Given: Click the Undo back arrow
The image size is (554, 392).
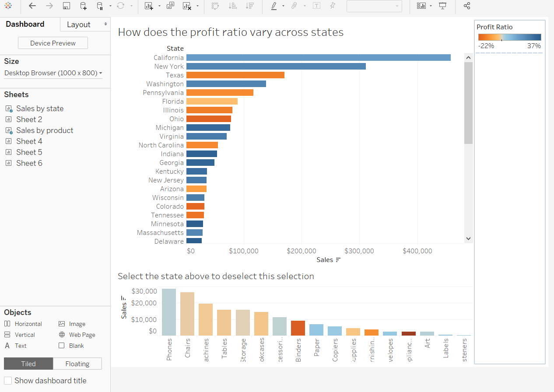Looking at the screenshot, I should pos(32,6).
